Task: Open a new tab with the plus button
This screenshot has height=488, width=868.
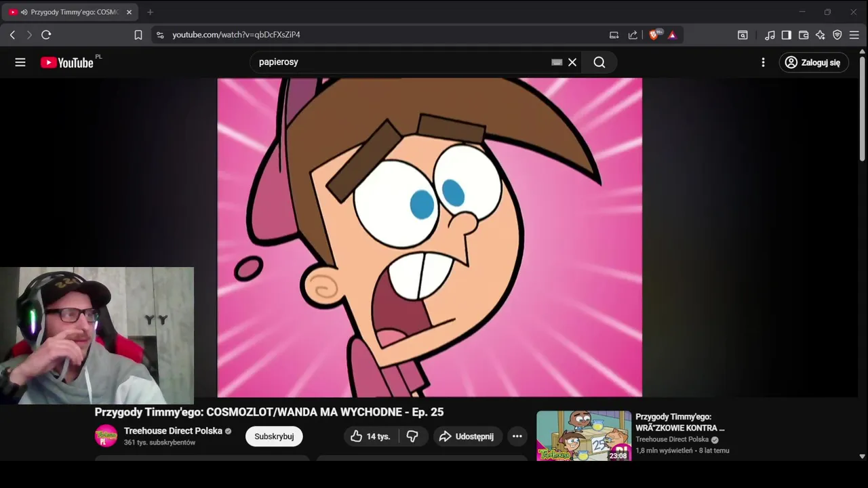Action: point(150,12)
